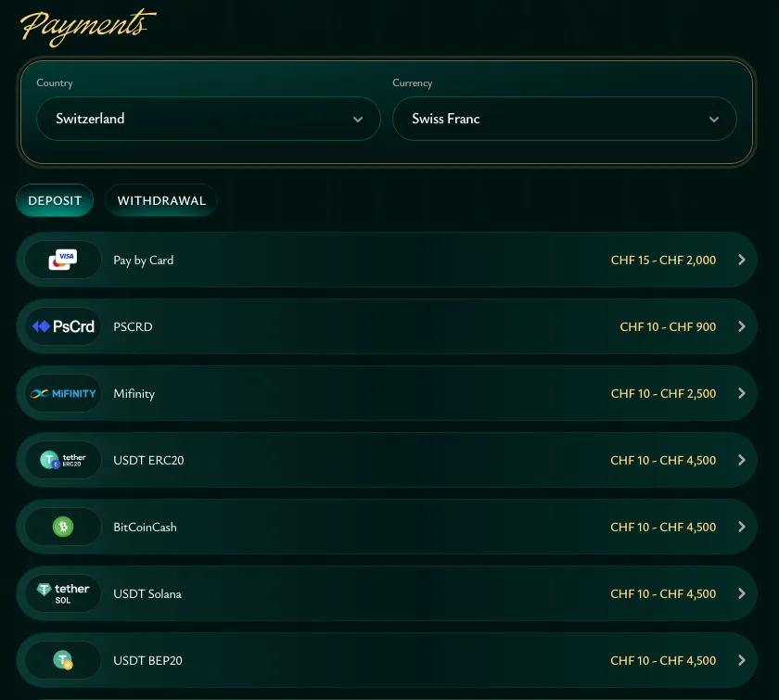779x700 pixels.
Task: Open the Currency dropdown showing Swiss Franc
Action: 565,119
